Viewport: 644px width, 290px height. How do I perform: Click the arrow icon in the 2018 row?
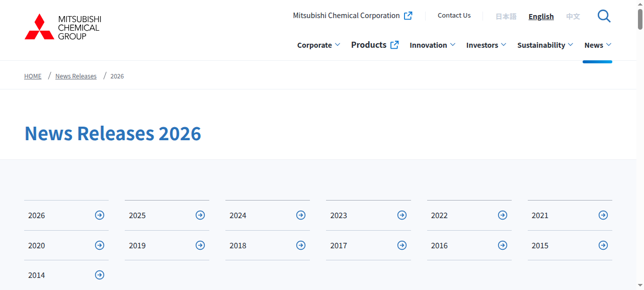[301, 245]
